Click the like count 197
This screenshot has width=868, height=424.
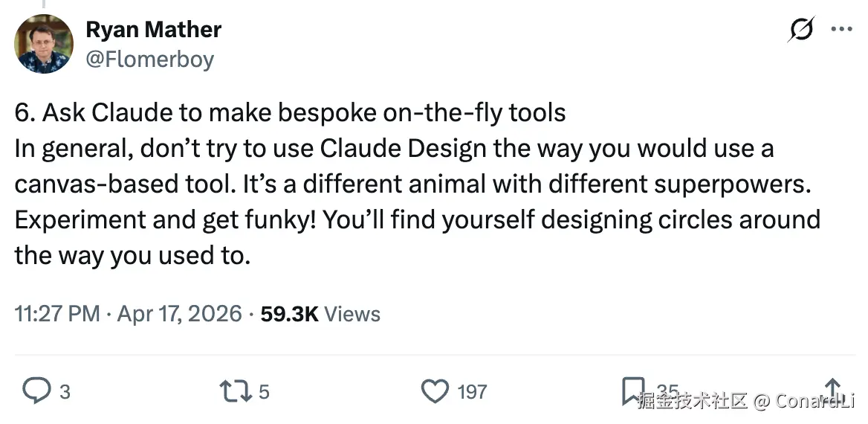pyautogui.click(x=472, y=391)
